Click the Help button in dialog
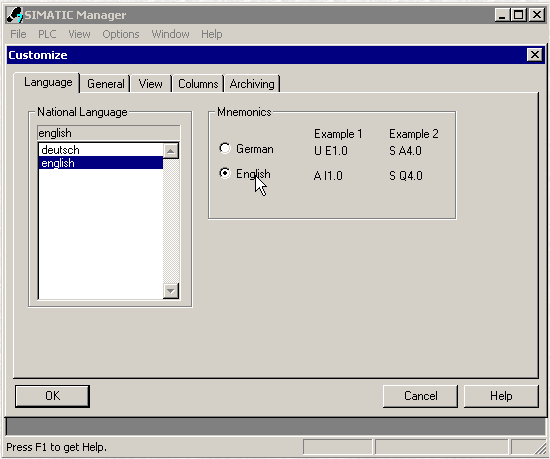This screenshot has width=550, height=459. pos(501,396)
